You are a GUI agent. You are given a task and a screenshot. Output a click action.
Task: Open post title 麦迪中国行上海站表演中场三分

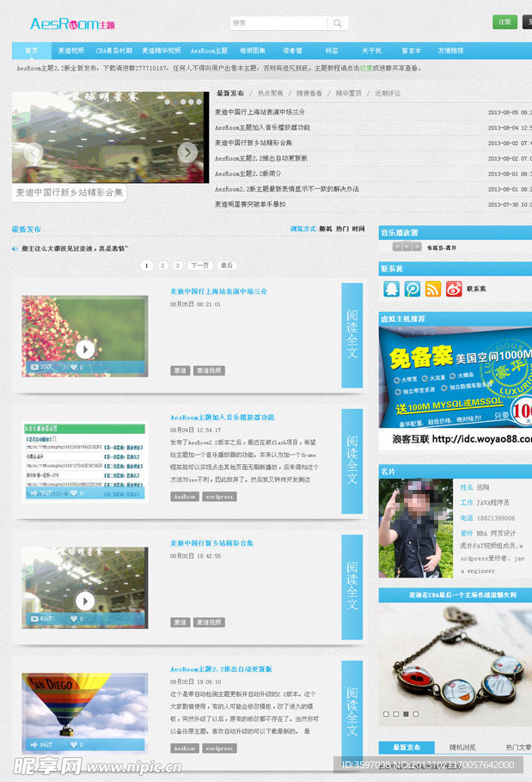pyautogui.click(x=218, y=291)
